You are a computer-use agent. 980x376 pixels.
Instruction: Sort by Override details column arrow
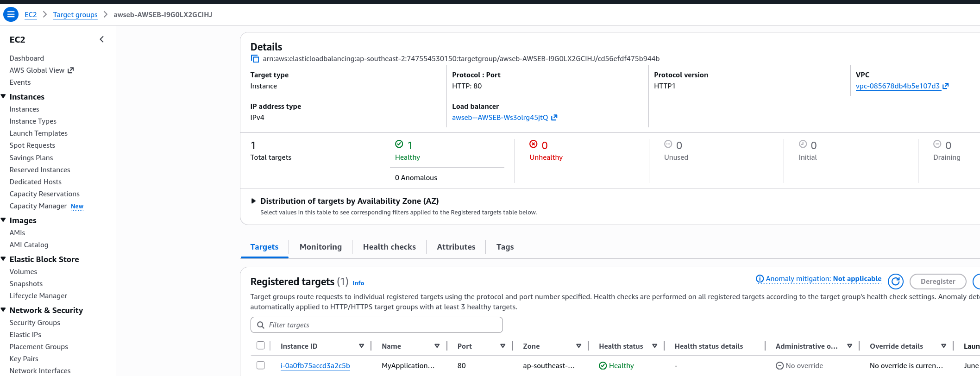point(943,346)
